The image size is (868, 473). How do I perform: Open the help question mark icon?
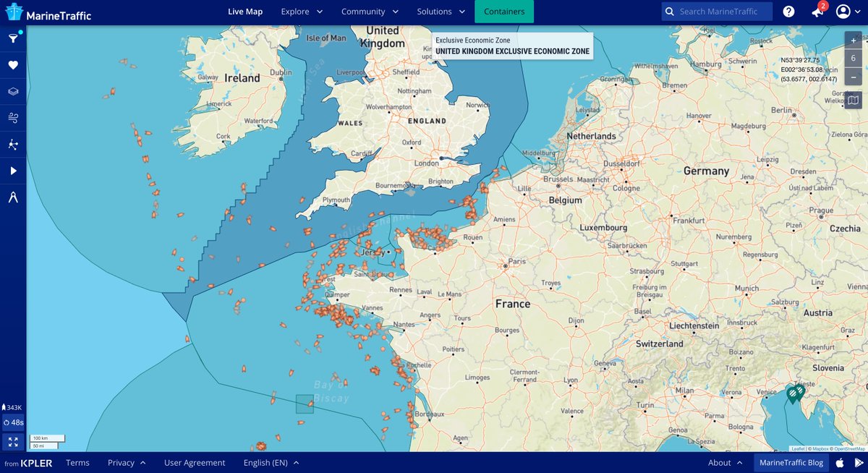[x=788, y=12]
